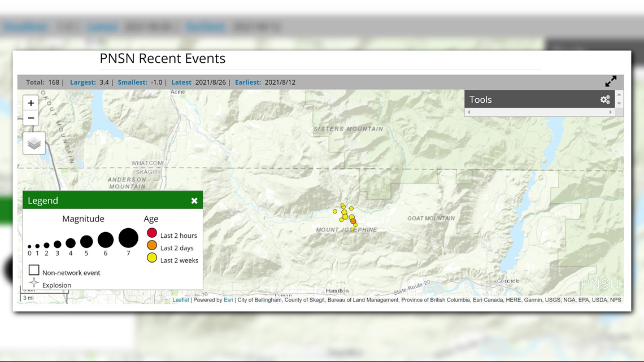Image resolution: width=644 pixels, height=362 pixels.
Task: Click the Anderson Mountain map label
Action: [127, 183]
